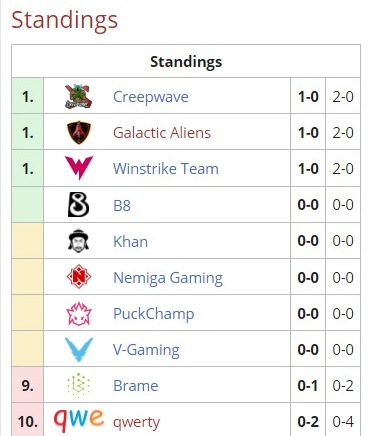This screenshot has width=384, height=436.
Task: Click the Creepwave team logo
Action: click(78, 96)
